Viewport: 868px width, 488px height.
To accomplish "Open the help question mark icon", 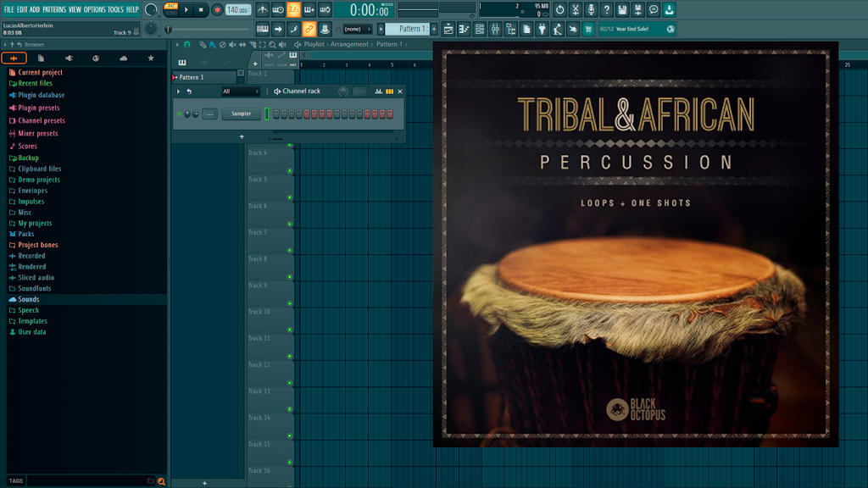I will 607,9.
